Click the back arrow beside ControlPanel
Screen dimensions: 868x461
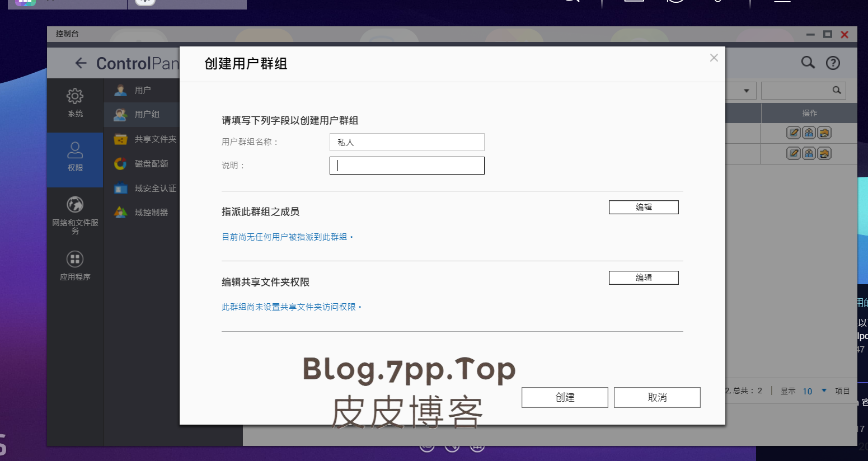point(81,63)
